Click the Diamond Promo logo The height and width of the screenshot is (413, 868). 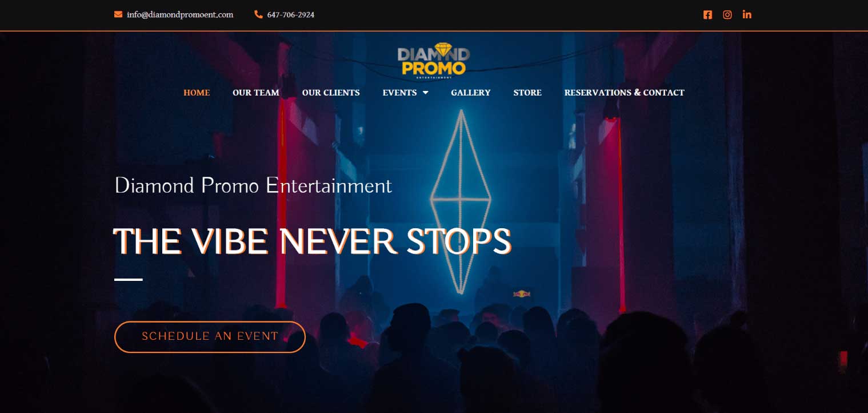[x=434, y=60]
